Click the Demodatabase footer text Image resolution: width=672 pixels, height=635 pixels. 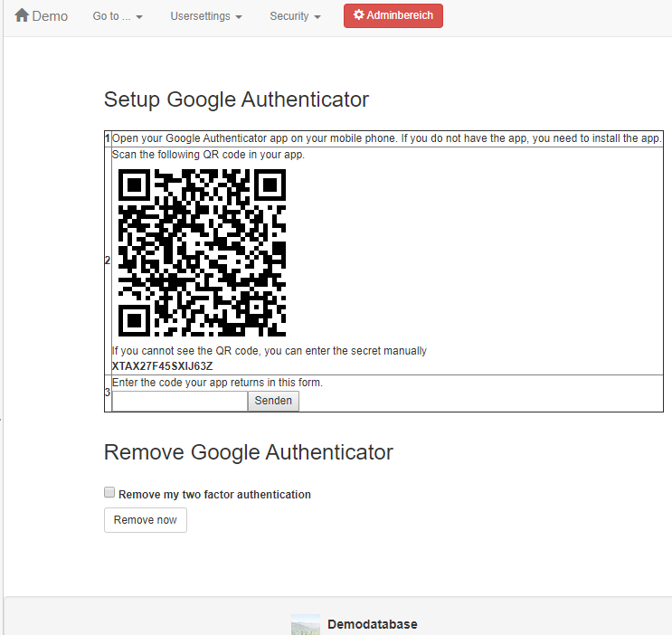(x=373, y=624)
